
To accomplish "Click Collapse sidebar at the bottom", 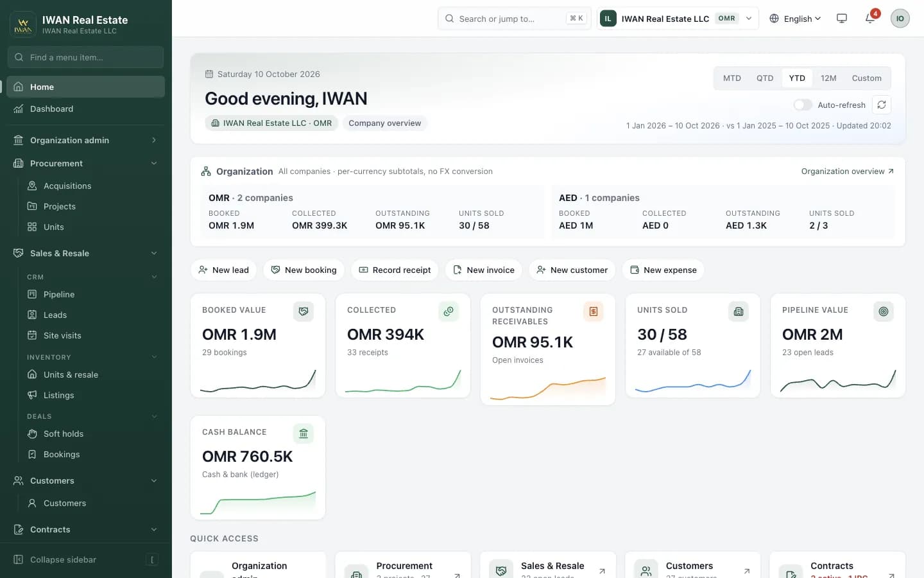I will pyautogui.click(x=85, y=559).
